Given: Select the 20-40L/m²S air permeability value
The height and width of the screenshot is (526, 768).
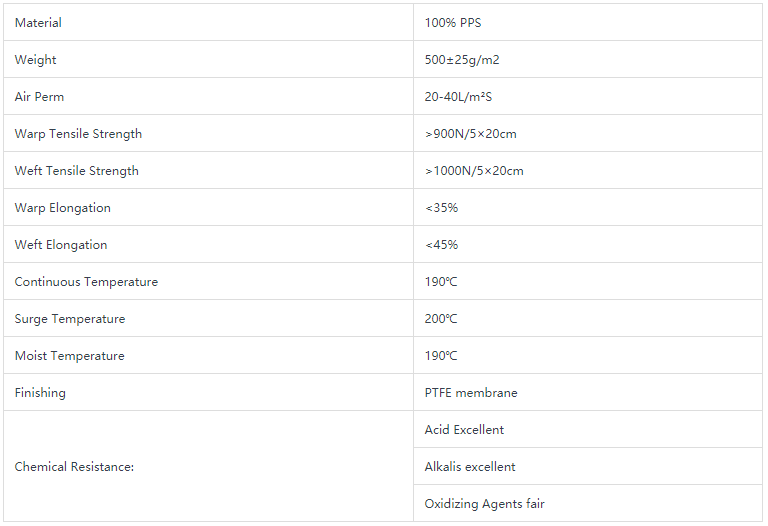Looking at the screenshot, I should tap(458, 96).
